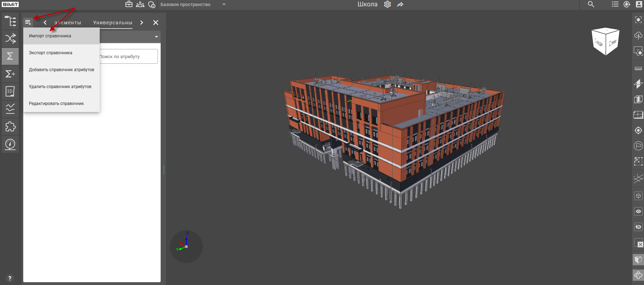Click the flag markers tool
The width and height of the screenshot is (644, 285).
pos(638,146)
